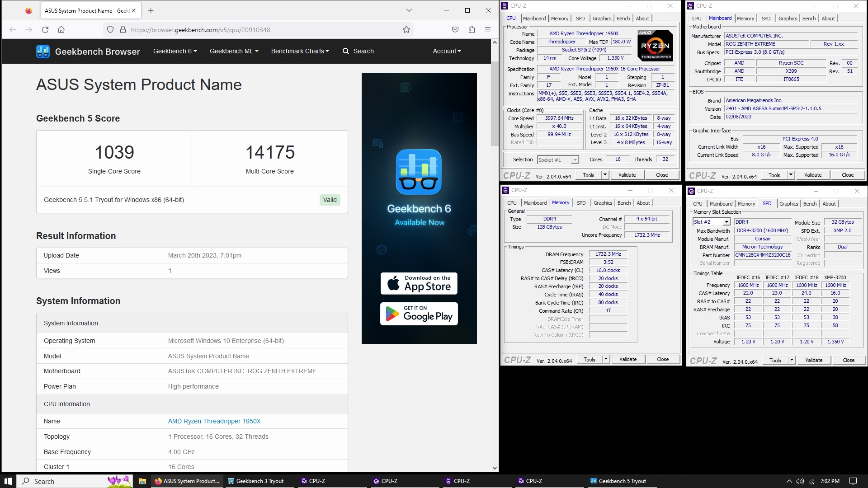
Task: Open the Firefox extensions puzzle icon
Action: coord(472,30)
